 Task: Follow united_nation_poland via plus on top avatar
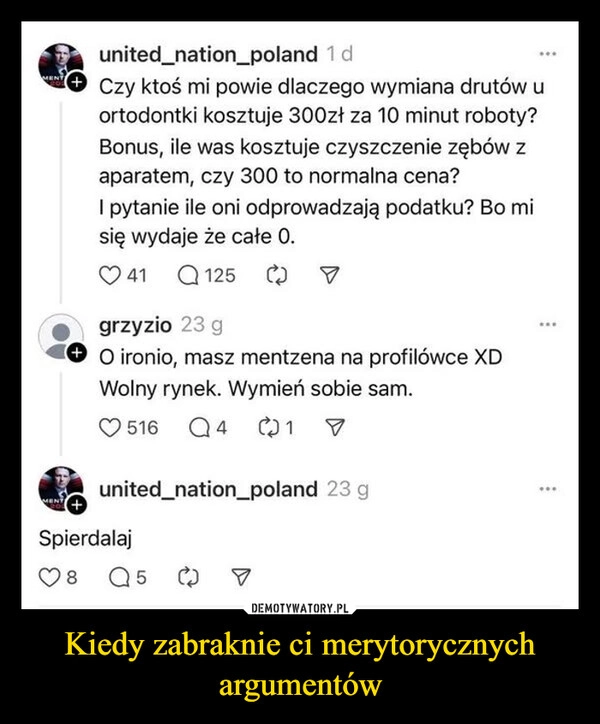(x=77, y=83)
